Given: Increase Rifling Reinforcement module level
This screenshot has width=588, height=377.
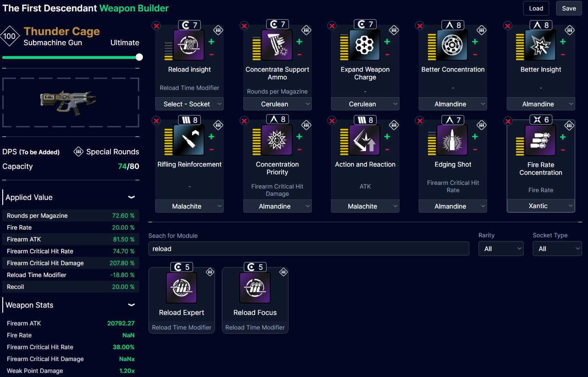Looking at the screenshot, I should tap(211, 136).
